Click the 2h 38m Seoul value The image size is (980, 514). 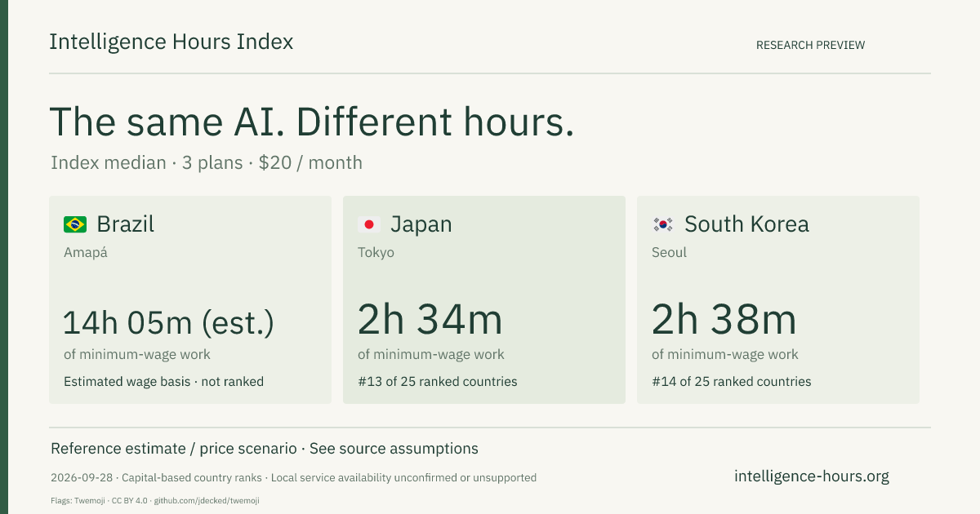tap(724, 320)
